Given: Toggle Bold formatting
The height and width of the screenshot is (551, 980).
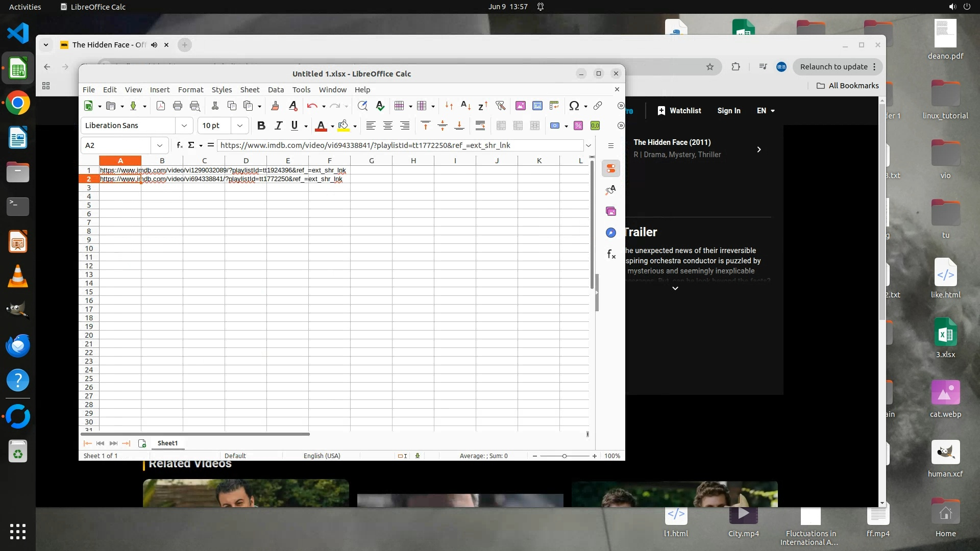Looking at the screenshot, I should [261, 126].
